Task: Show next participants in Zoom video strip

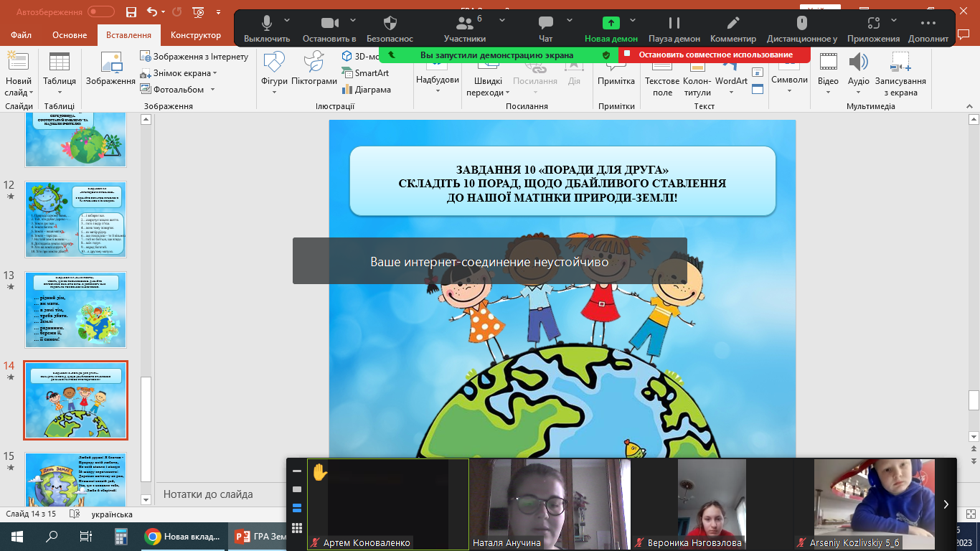Action: point(946,504)
